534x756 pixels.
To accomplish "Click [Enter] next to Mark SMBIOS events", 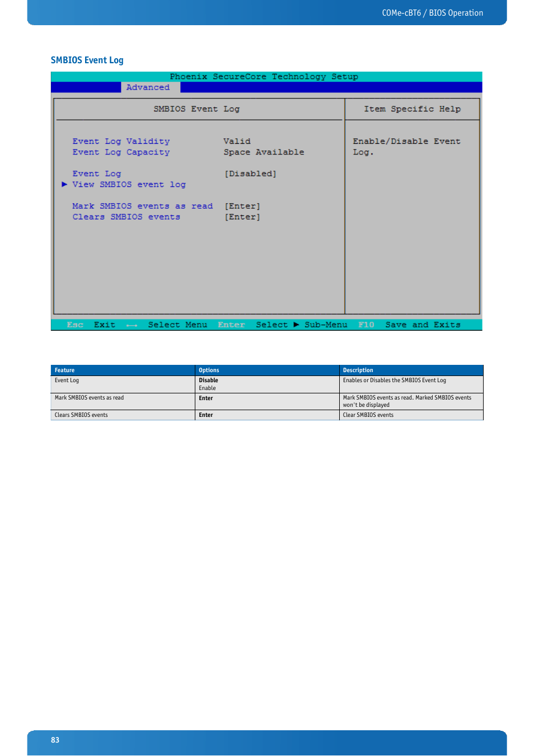I will 242,206.
